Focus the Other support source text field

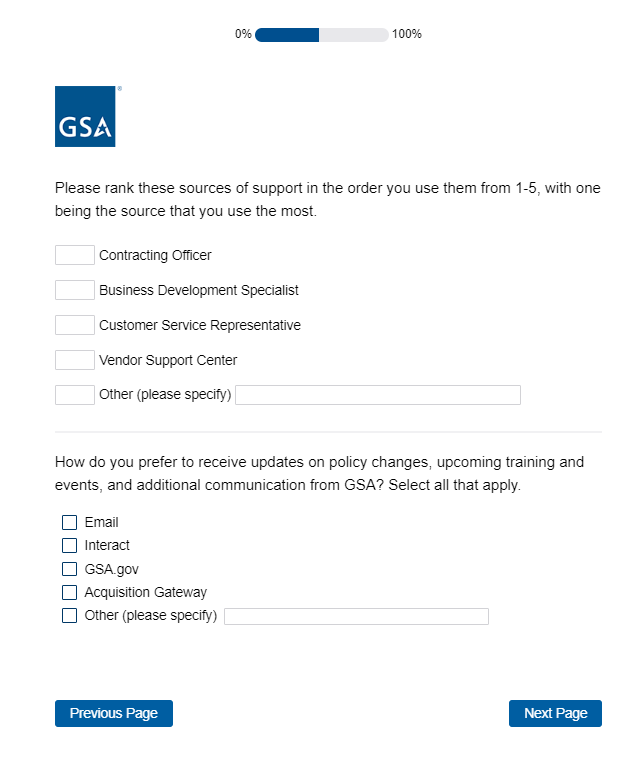point(378,395)
